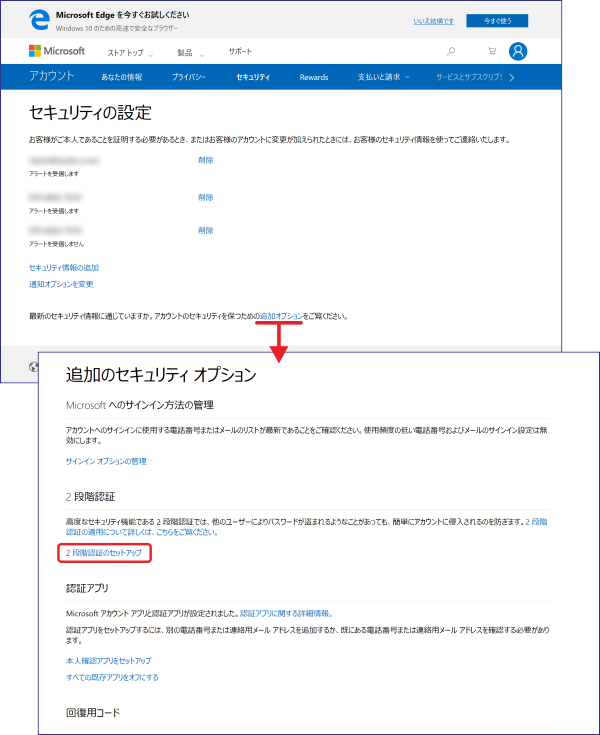Click the Microsoft Edge logo icon

[x=39, y=20]
